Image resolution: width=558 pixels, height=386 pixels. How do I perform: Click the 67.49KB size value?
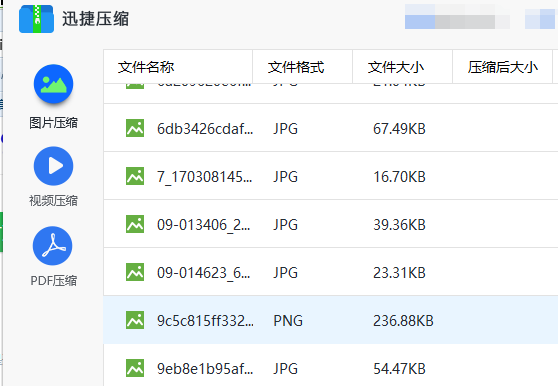(399, 129)
